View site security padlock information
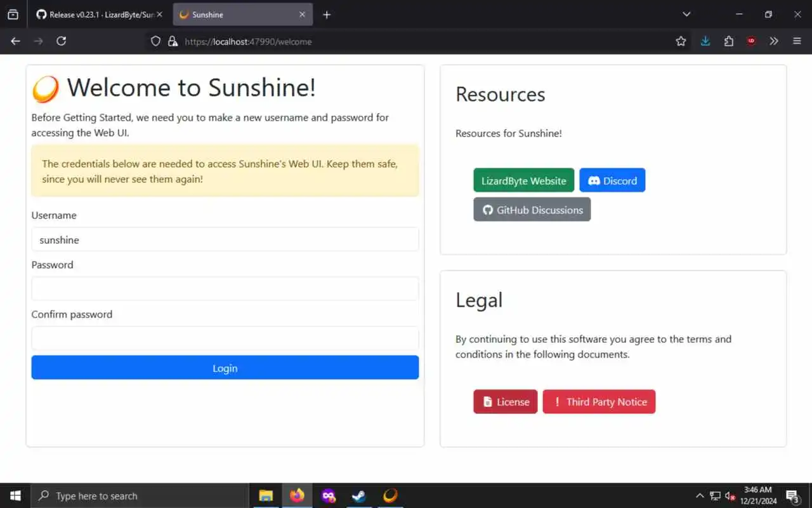The height and width of the screenshot is (508, 812). (x=172, y=41)
